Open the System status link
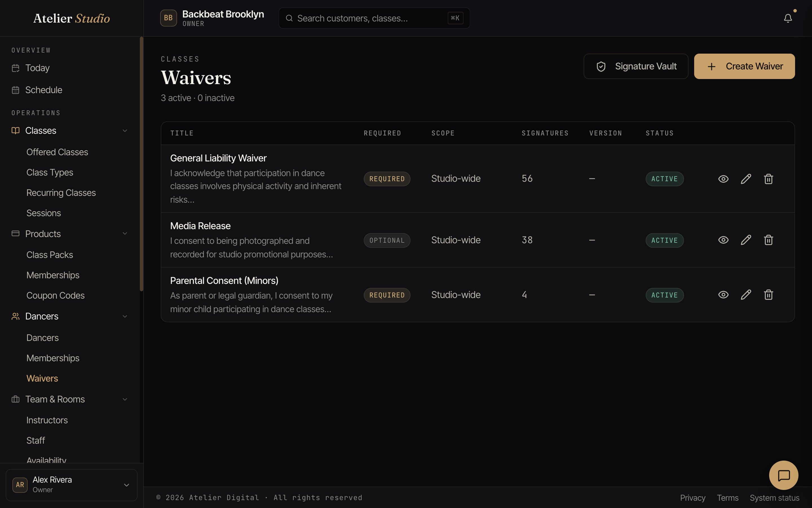Screen dimensions: 812x508 click(775, 498)
